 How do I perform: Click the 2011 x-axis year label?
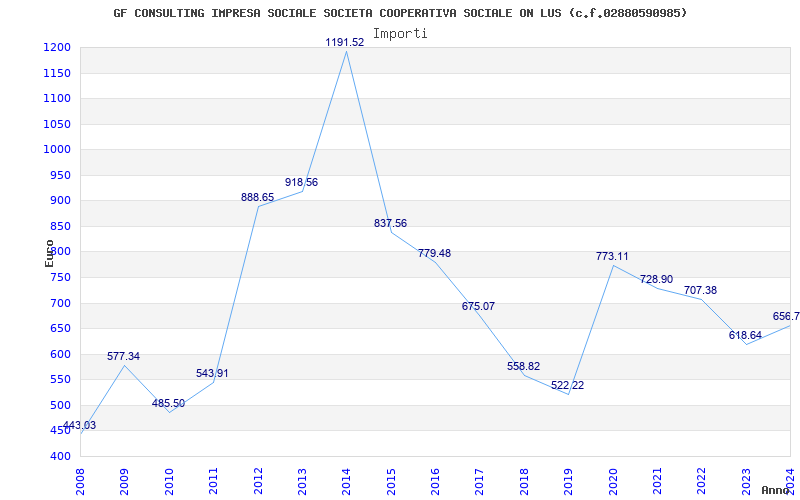tap(214, 481)
